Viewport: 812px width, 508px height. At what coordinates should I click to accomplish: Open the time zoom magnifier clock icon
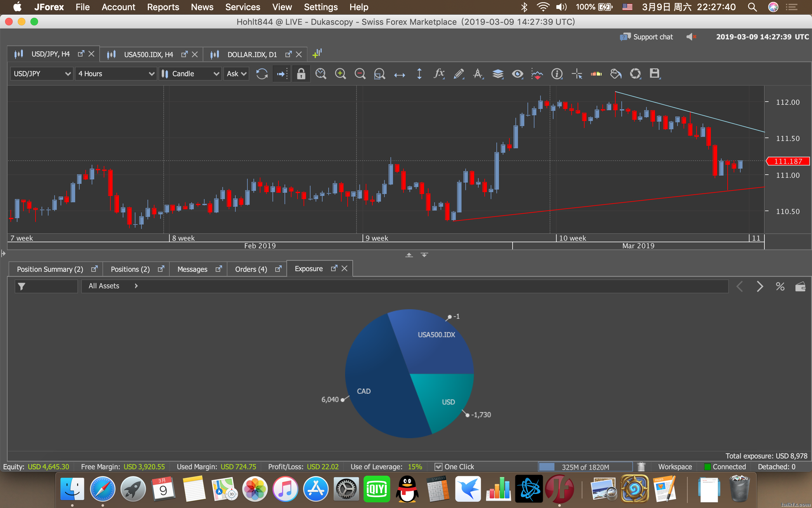click(321, 74)
